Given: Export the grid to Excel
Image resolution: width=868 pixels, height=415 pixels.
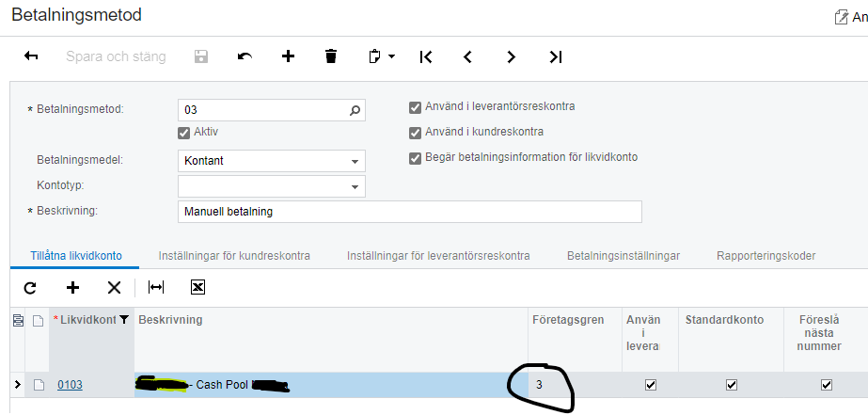Looking at the screenshot, I should tap(197, 287).
